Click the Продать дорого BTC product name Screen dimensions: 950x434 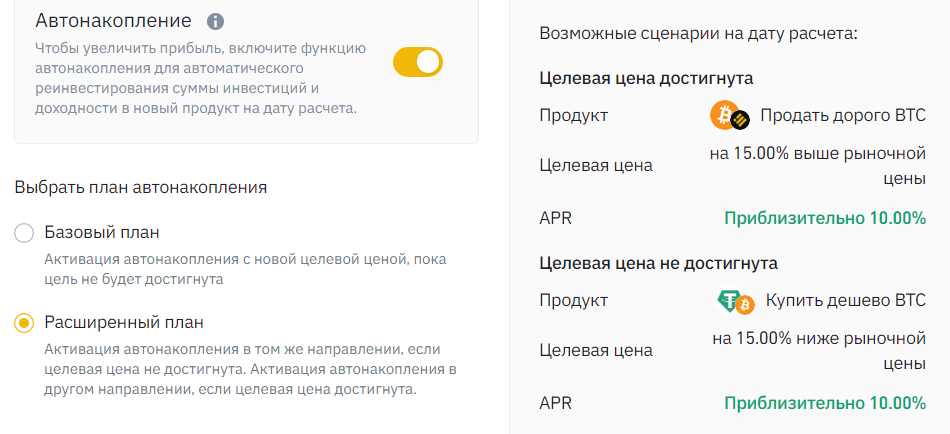[842, 116]
